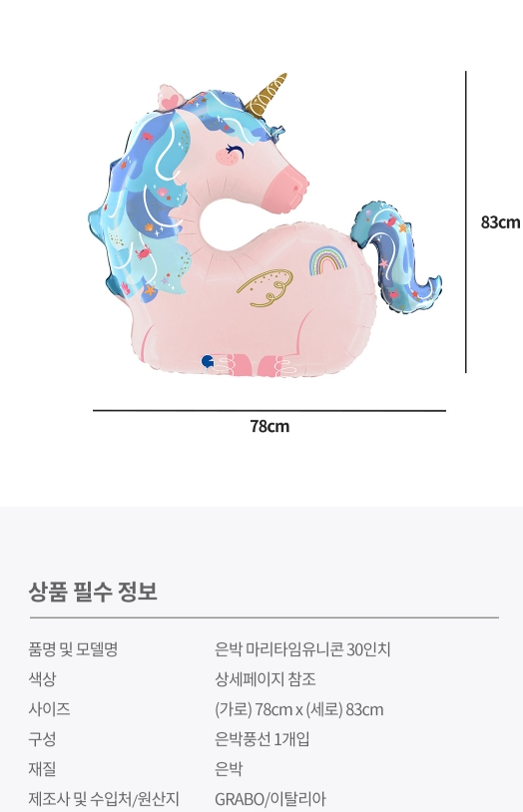Click the GRABO/이탈리아 manufacturer value

270,799
